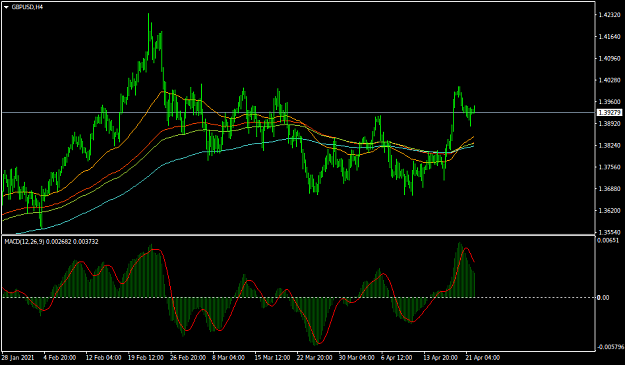This screenshot has height=365, width=625.
Task: Click price axis value 1.36200
Action: [x=609, y=210]
